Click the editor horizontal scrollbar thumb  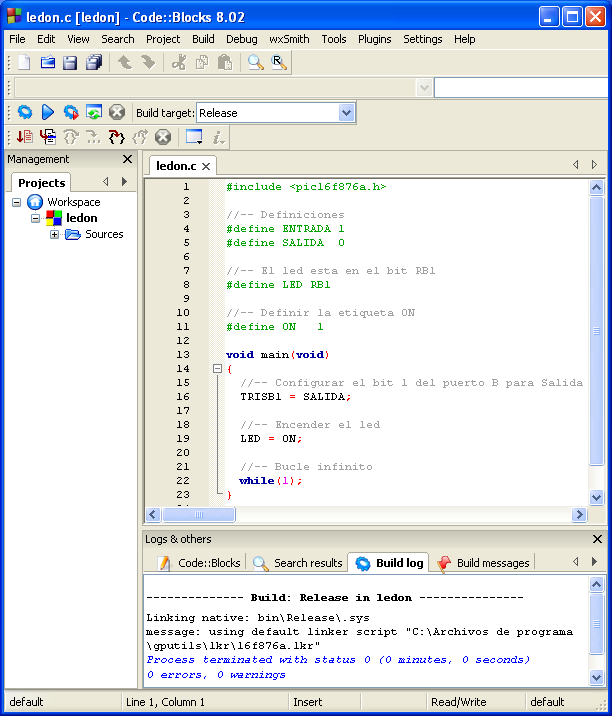click(x=199, y=515)
